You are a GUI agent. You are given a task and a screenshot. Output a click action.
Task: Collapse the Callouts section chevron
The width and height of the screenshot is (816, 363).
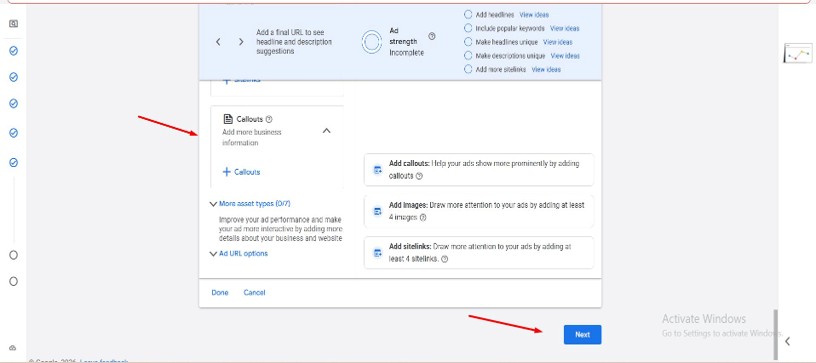click(x=326, y=131)
